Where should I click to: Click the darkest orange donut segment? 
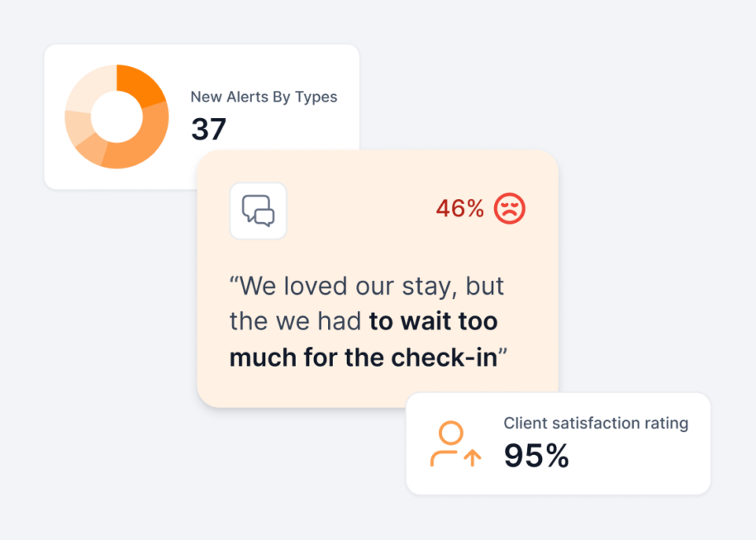click(141, 83)
